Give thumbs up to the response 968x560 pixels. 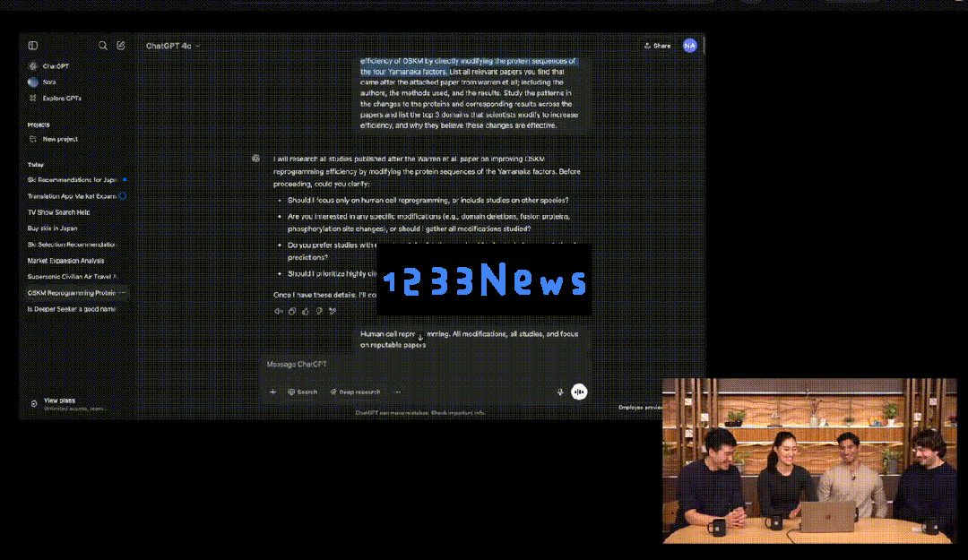click(x=306, y=311)
